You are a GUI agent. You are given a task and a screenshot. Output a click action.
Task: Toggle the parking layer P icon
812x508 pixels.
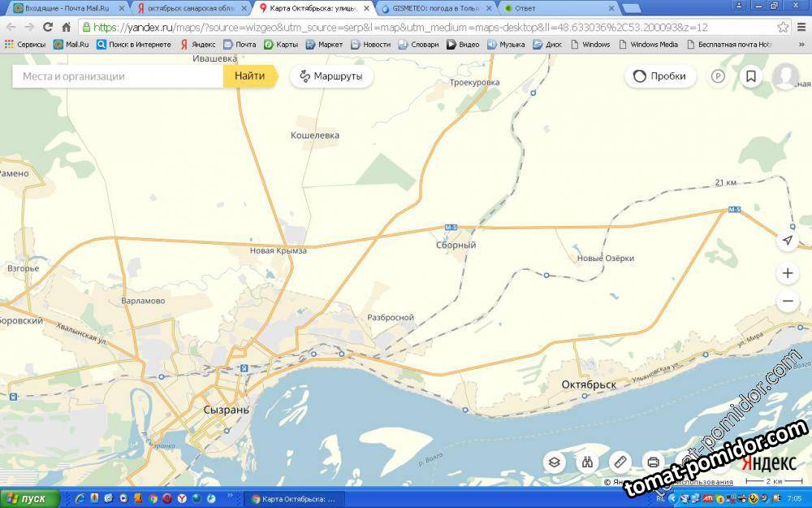pyautogui.click(x=718, y=76)
